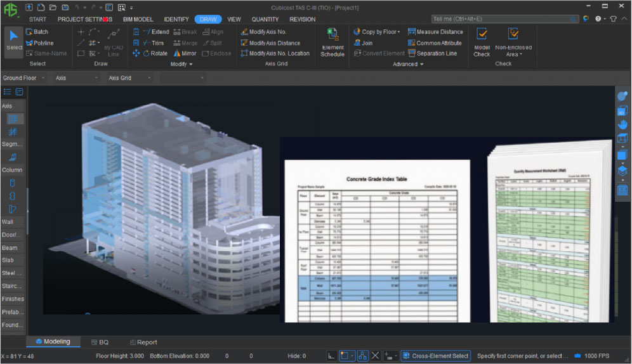Image resolution: width=632 pixels, height=364 pixels.
Task: Expand the Advanced group dropdown
Action: pyautogui.click(x=408, y=64)
